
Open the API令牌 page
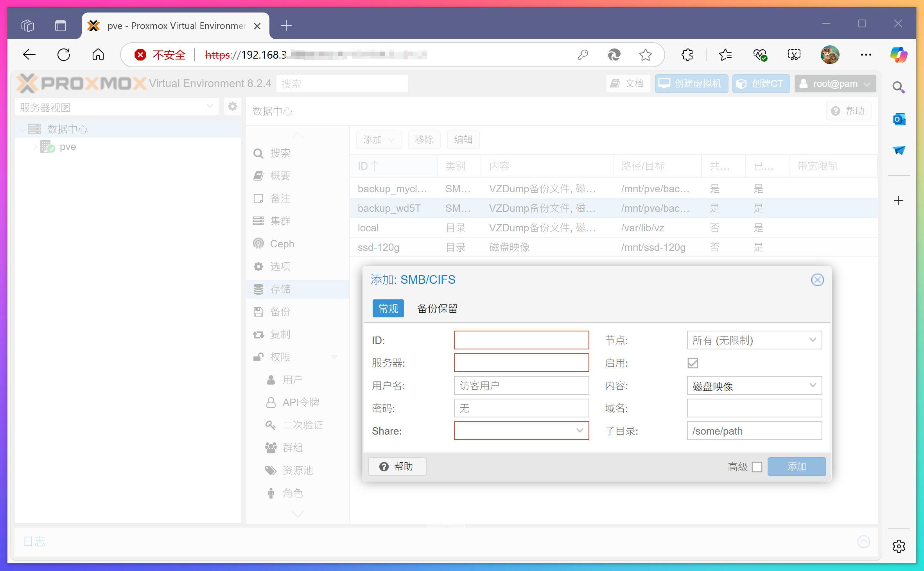click(301, 402)
